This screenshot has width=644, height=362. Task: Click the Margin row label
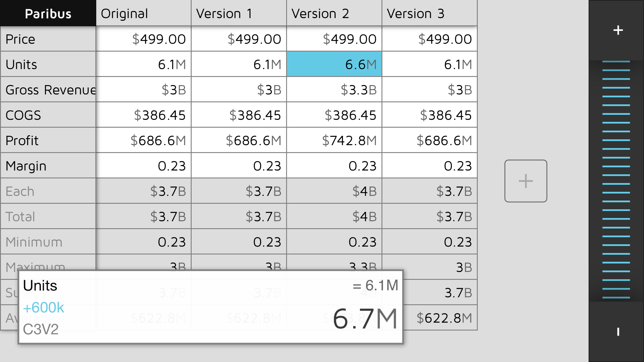pyautogui.click(x=48, y=166)
